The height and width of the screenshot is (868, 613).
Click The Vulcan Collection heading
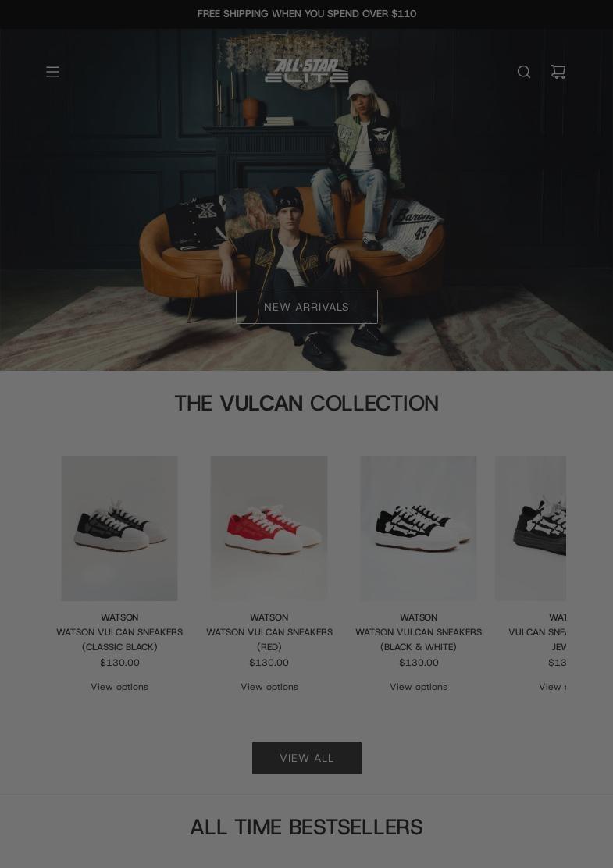coord(307,403)
